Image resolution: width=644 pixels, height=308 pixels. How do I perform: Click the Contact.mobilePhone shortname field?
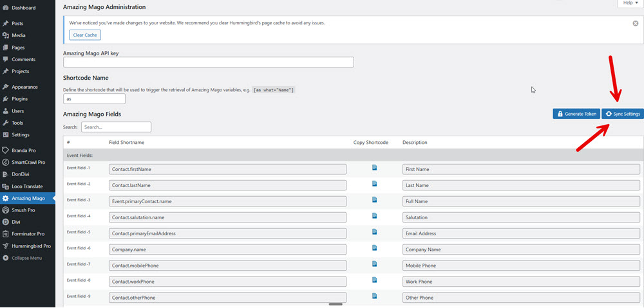227,266
